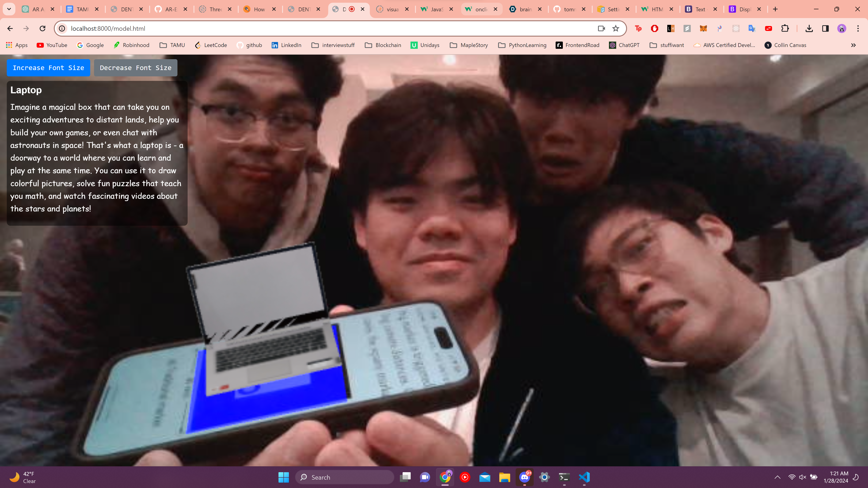Toggle Wi-Fi quick settings in tray

[792, 477]
